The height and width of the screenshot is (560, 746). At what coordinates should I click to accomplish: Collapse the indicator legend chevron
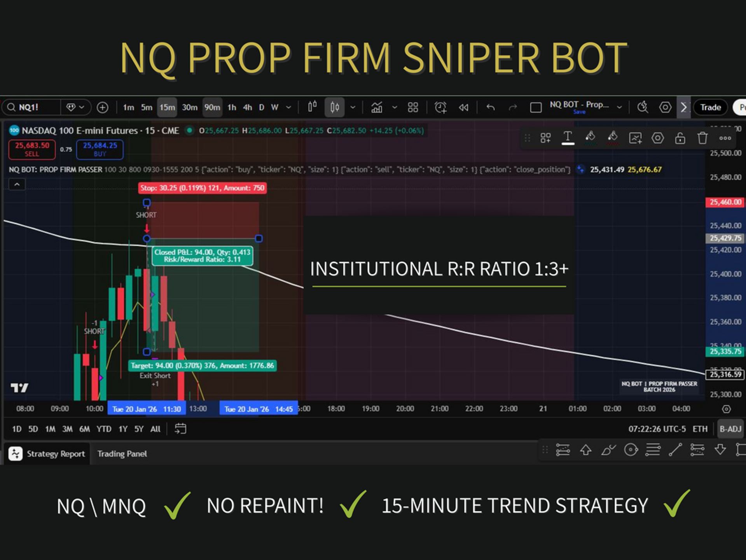tap(17, 184)
